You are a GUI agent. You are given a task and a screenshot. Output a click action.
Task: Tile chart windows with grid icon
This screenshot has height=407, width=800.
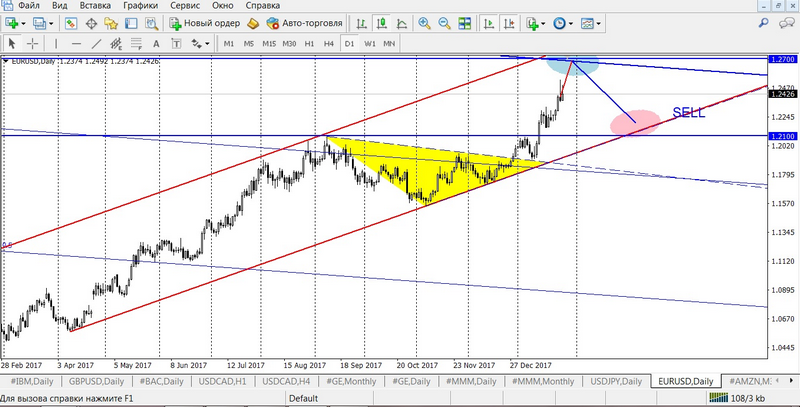click(x=466, y=23)
